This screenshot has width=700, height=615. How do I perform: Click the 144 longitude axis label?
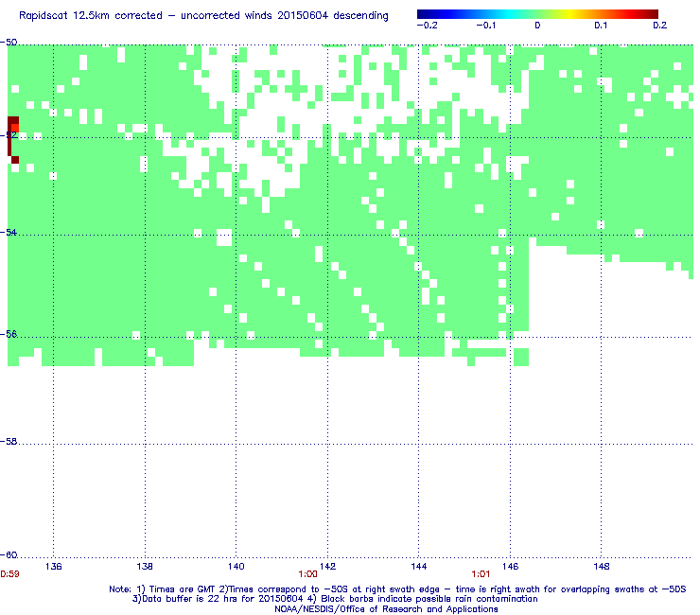tap(419, 567)
